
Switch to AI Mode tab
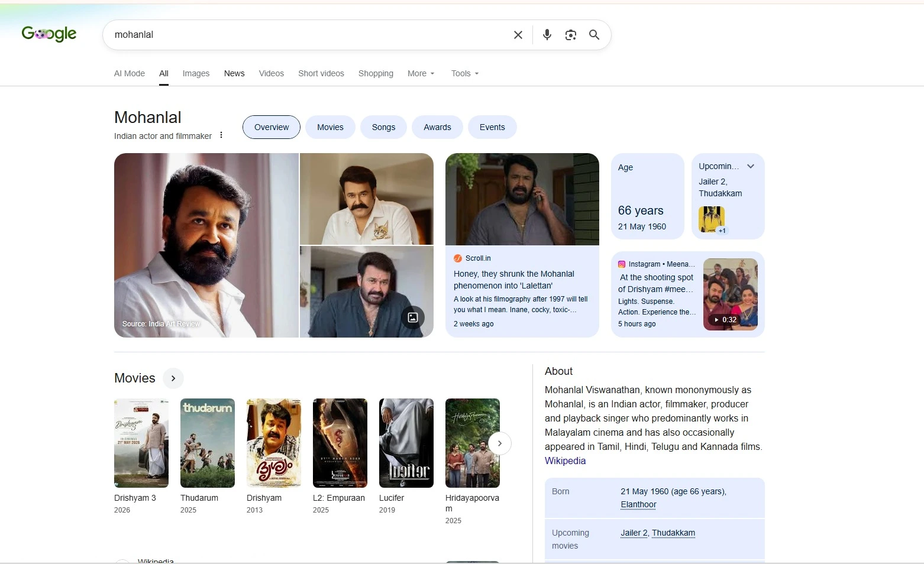coord(130,73)
